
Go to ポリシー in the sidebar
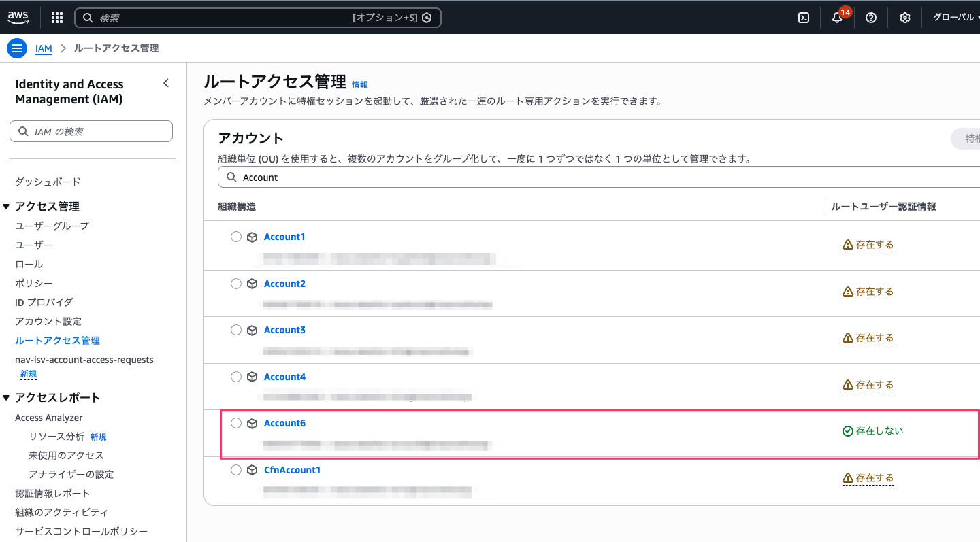(x=34, y=283)
